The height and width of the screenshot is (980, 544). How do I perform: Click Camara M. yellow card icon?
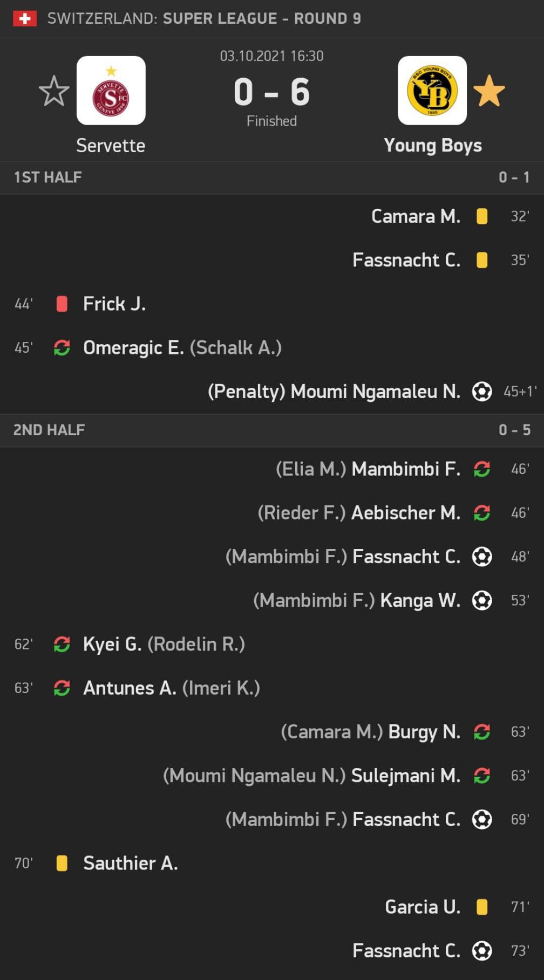click(482, 216)
